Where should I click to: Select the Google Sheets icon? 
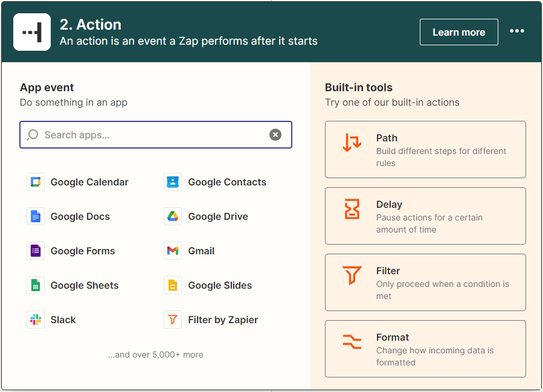tap(36, 285)
